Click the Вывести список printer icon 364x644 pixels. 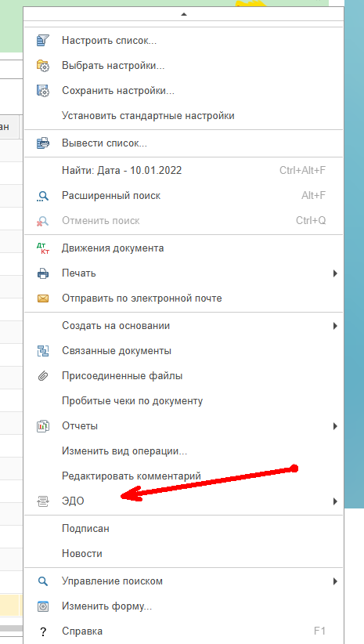(43, 143)
